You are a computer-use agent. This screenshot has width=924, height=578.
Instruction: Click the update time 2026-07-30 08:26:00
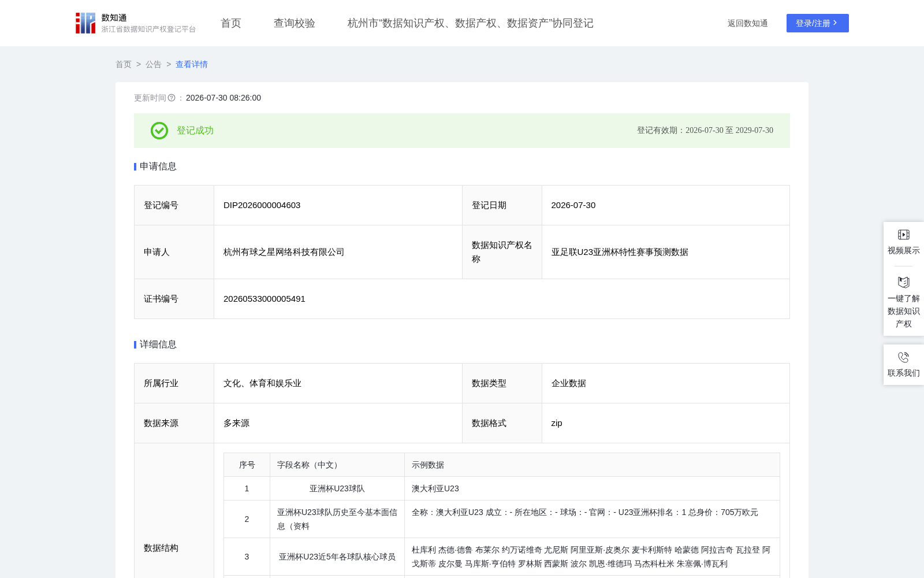pos(223,98)
